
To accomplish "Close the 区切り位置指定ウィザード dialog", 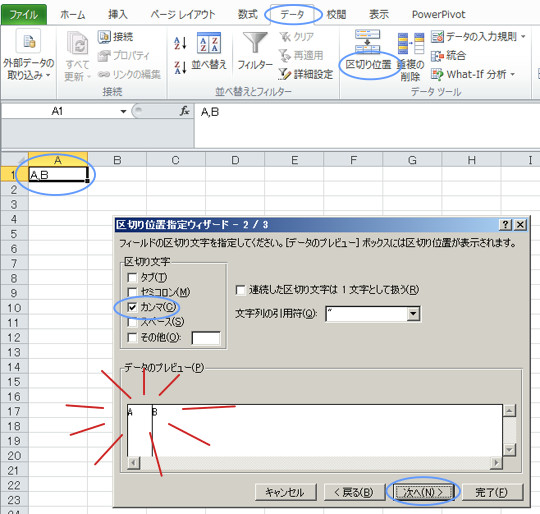I will 520,225.
